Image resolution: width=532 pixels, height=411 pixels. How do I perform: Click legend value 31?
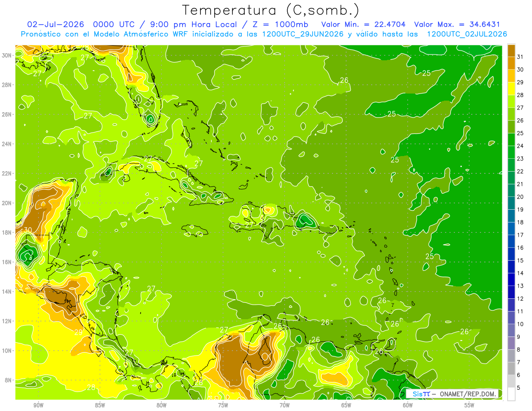pyautogui.click(x=520, y=57)
